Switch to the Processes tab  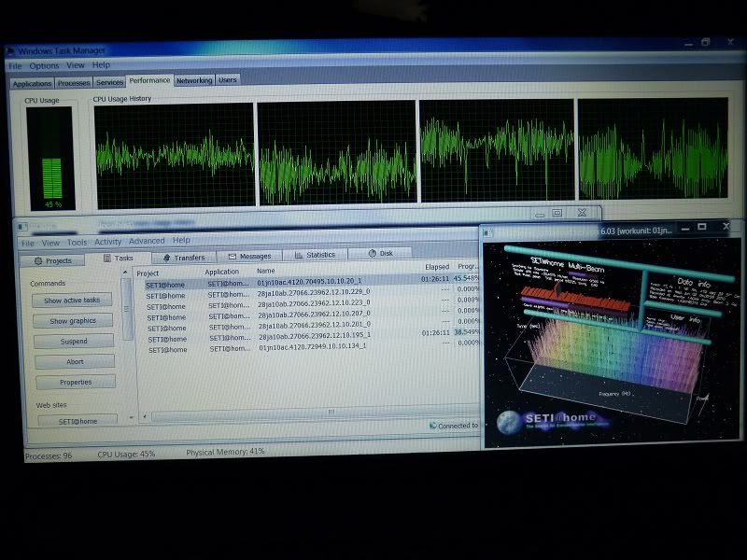tap(74, 83)
